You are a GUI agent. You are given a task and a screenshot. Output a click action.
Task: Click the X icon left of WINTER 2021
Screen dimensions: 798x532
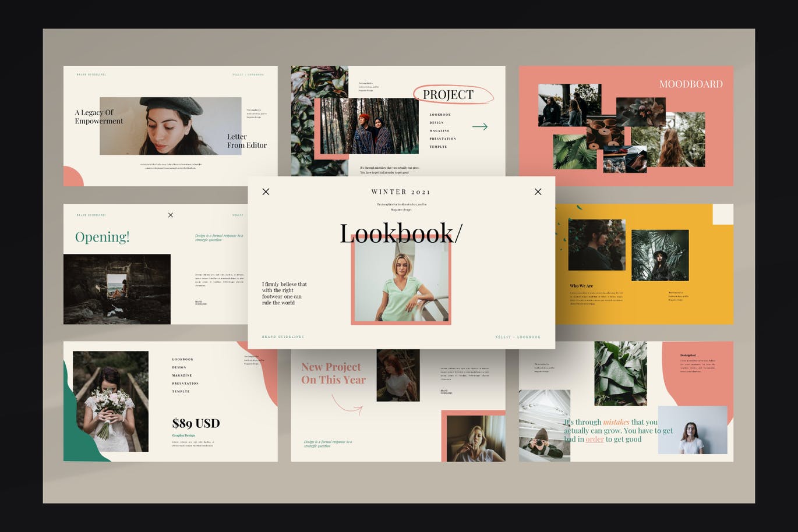click(266, 191)
